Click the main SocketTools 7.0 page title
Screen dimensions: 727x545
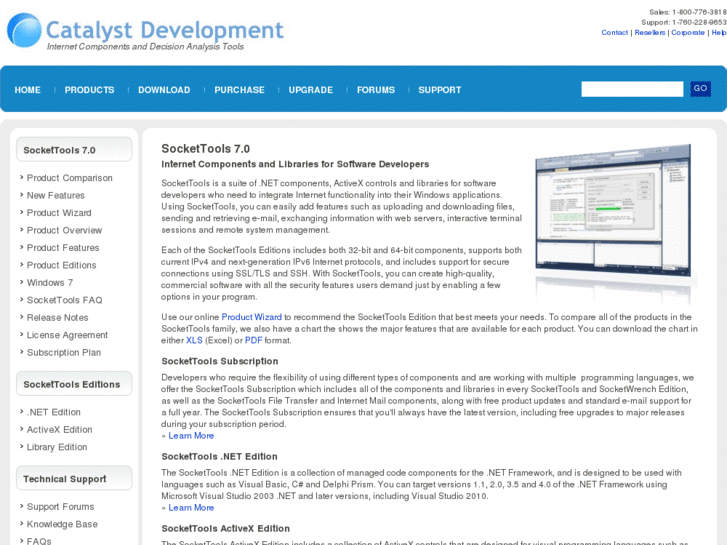(x=205, y=149)
